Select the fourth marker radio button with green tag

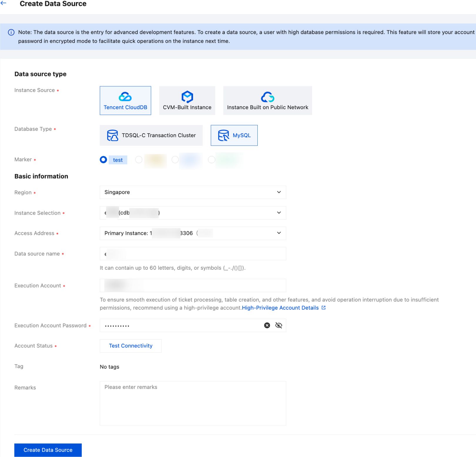pos(212,160)
